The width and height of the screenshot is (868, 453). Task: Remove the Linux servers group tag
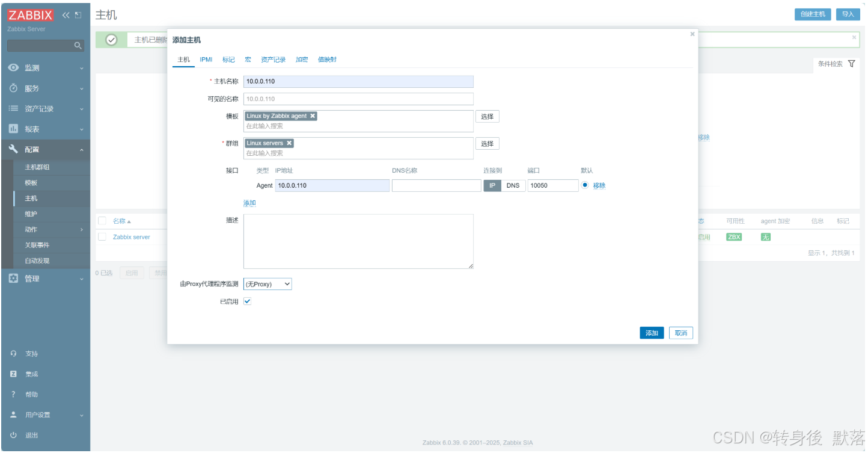pyautogui.click(x=289, y=143)
